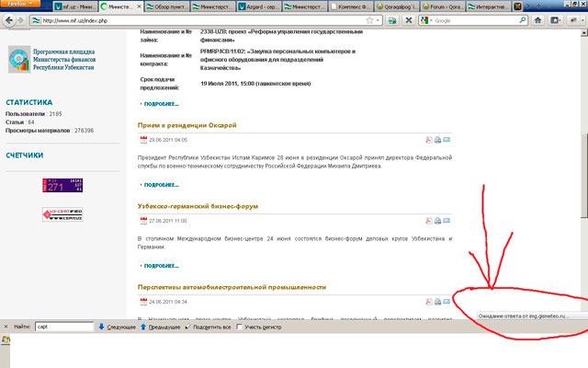Open Перспективы автомобилестроительной промышленности headline

232,287
